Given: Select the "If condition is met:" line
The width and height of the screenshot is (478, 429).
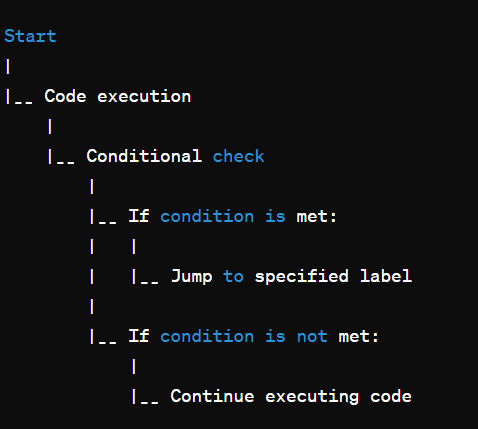Looking at the screenshot, I should (x=233, y=216).
